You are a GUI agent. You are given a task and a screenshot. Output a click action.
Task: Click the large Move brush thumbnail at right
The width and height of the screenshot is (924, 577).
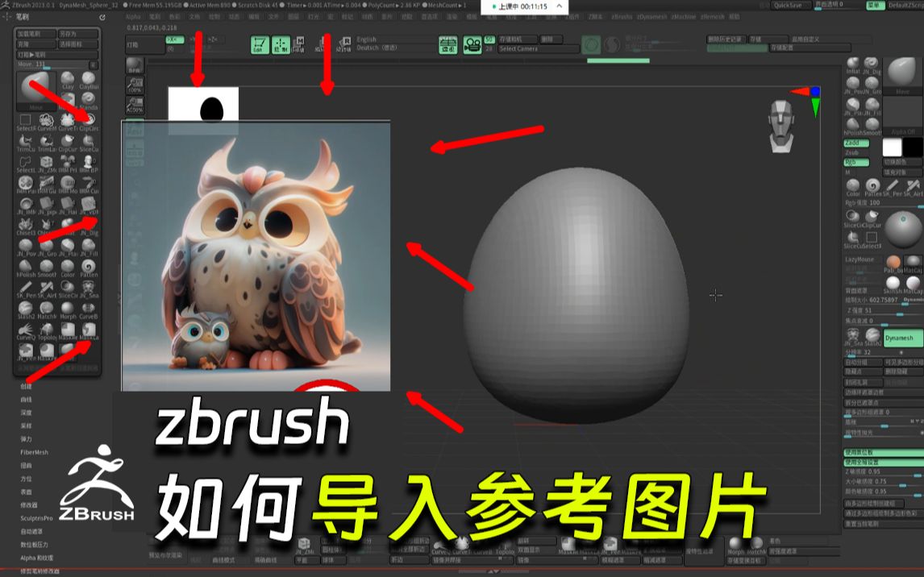point(902,76)
